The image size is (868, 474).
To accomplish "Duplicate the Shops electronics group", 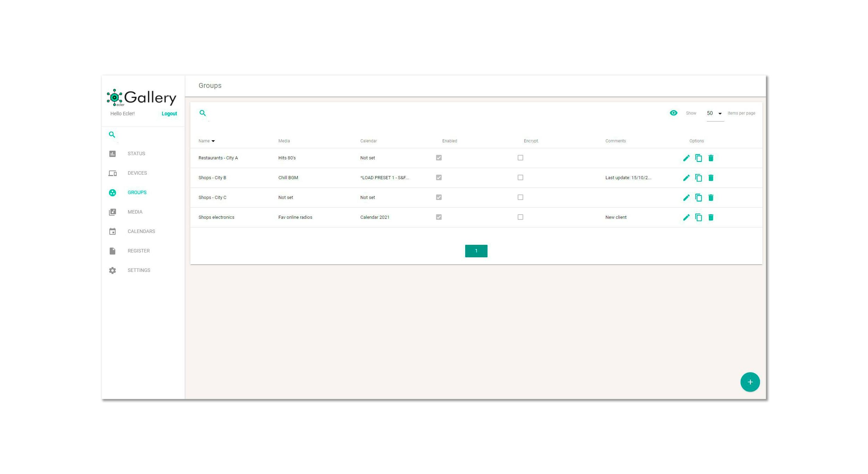I will (x=699, y=217).
